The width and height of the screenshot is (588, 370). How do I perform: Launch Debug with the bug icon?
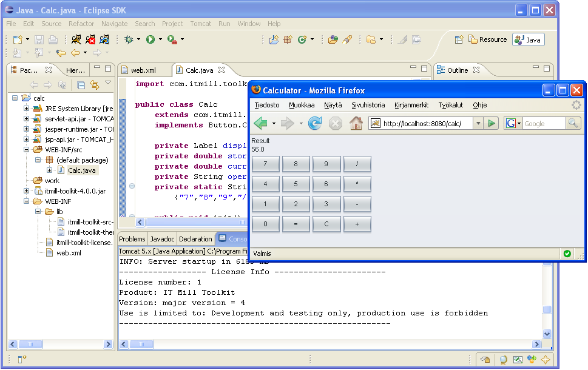[x=129, y=39]
